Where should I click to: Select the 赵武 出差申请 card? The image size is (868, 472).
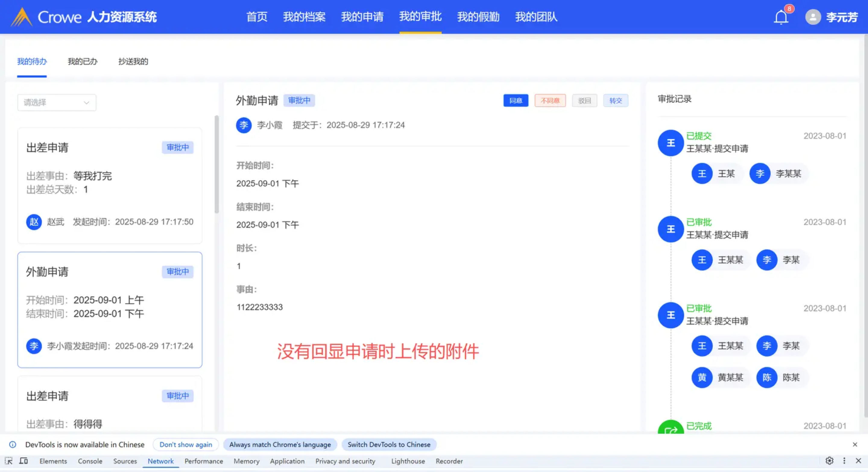click(109, 185)
